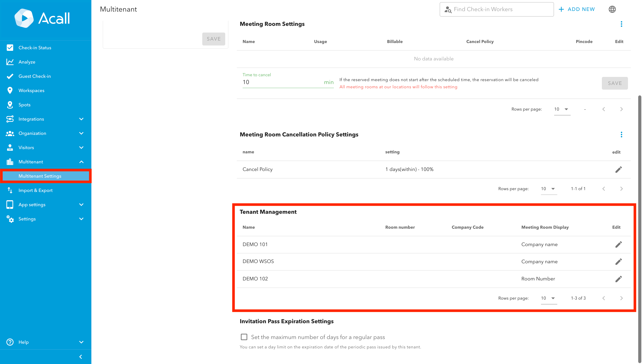Image resolution: width=642 pixels, height=364 pixels.
Task: Edit the DEMO 102 tenant
Action: [x=618, y=279]
